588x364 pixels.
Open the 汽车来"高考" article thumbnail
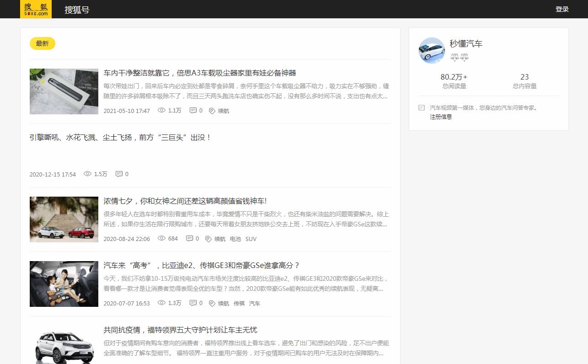[64, 284]
